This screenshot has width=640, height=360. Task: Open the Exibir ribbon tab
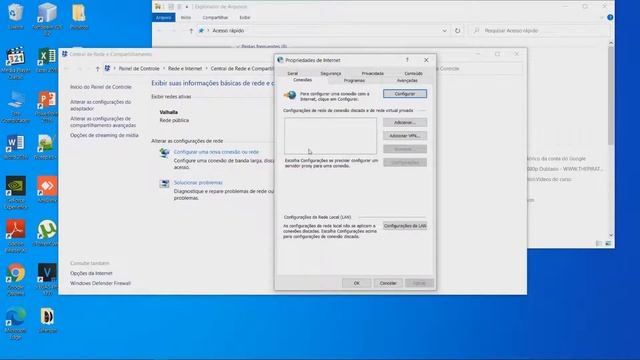244,18
